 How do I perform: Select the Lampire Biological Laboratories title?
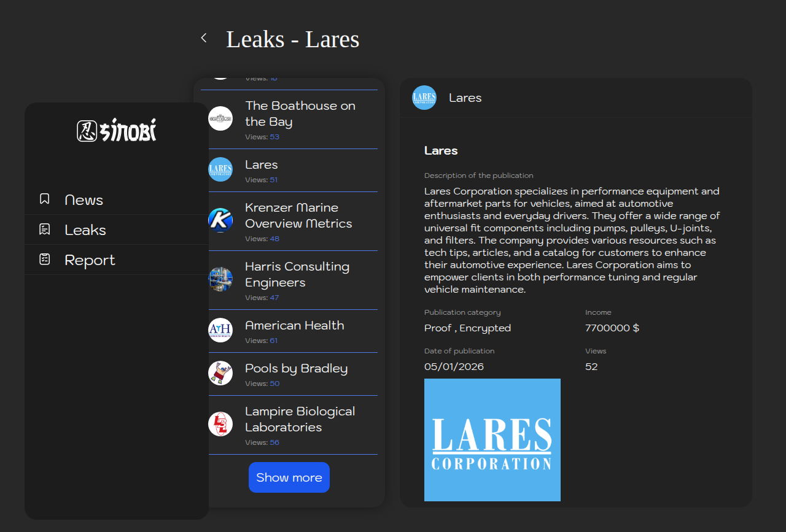point(300,419)
